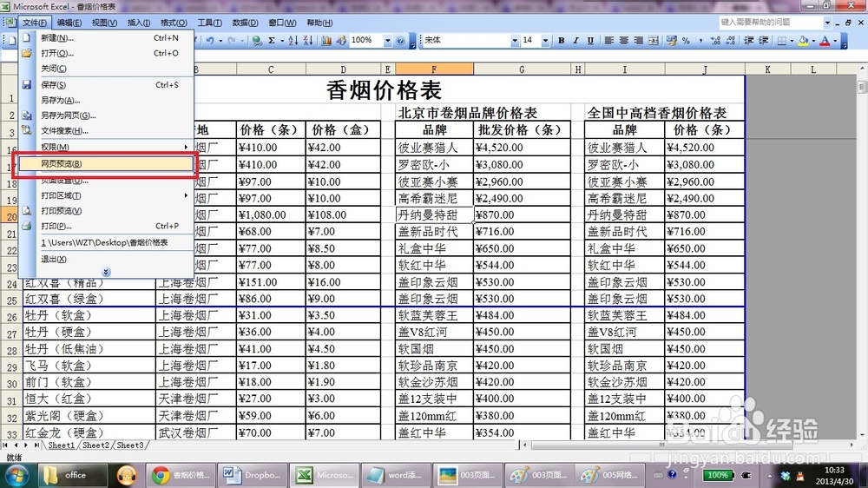Open the Borders style dropdown arrow

coord(792,41)
